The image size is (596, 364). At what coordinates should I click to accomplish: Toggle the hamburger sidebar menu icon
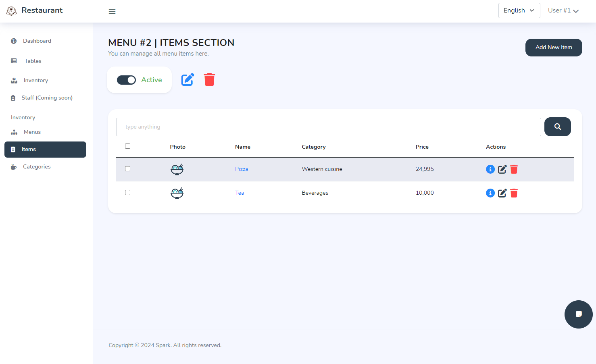point(112,11)
